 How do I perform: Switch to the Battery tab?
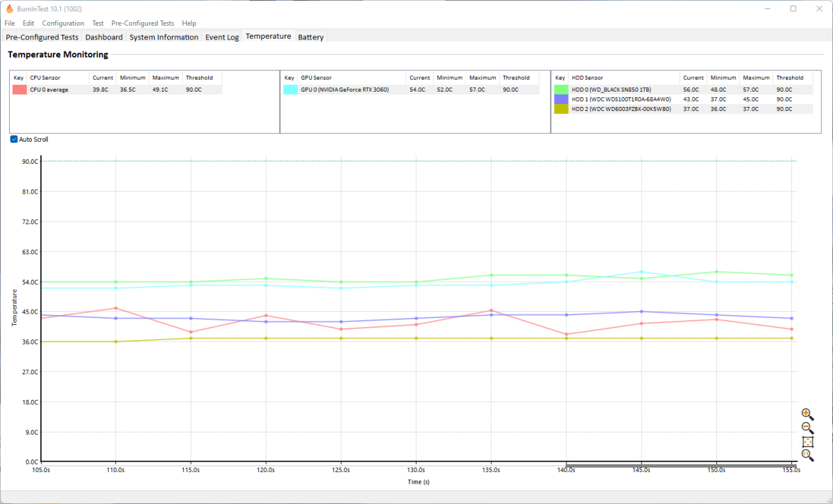click(x=310, y=37)
